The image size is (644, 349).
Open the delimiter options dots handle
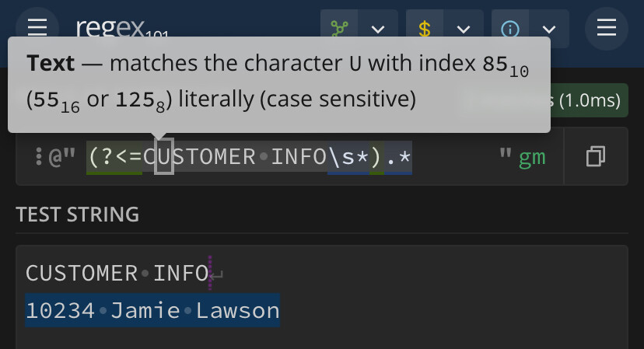click(x=39, y=156)
